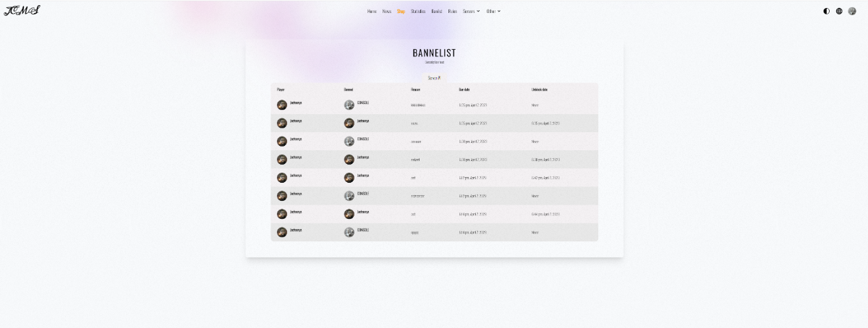The image size is (868, 328).
Task: Open the highlighted Shop link
Action: pyautogui.click(x=401, y=12)
